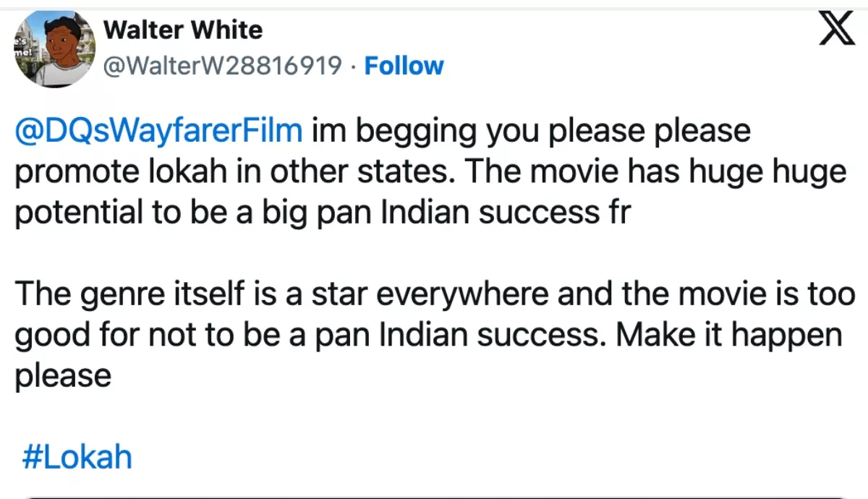The height and width of the screenshot is (499, 868).
Task: Open the #Lokah hashtag link
Action: tap(77, 457)
